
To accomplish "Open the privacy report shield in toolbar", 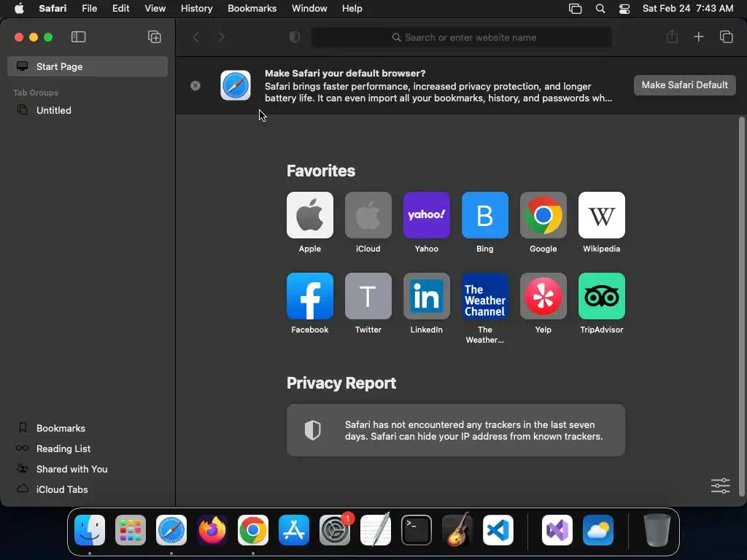I will [295, 37].
